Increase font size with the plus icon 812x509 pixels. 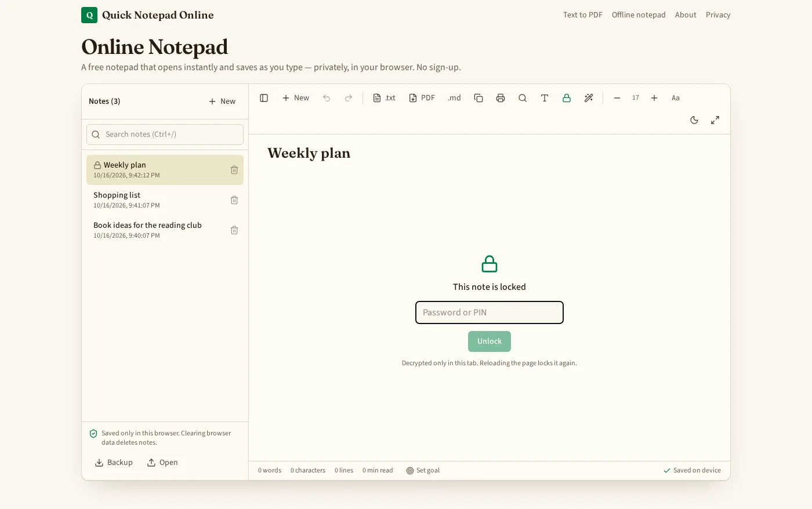tap(654, 98)
